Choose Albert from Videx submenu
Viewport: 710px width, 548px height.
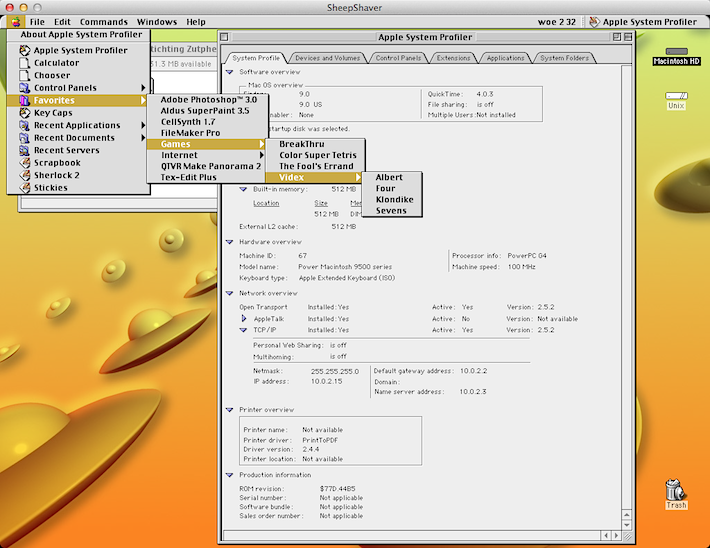tap(392, 177)
